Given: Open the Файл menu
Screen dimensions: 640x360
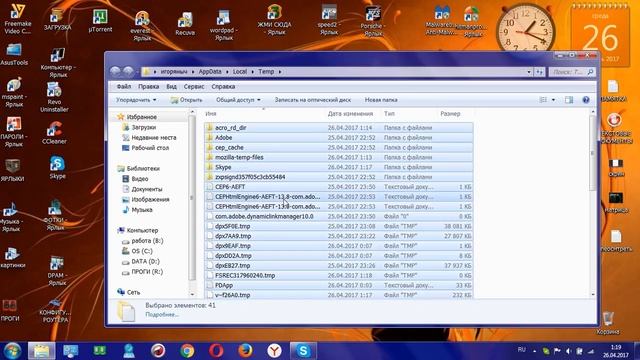Looking at the screenshot, I should pyautogui.click(x=124, y=87).
